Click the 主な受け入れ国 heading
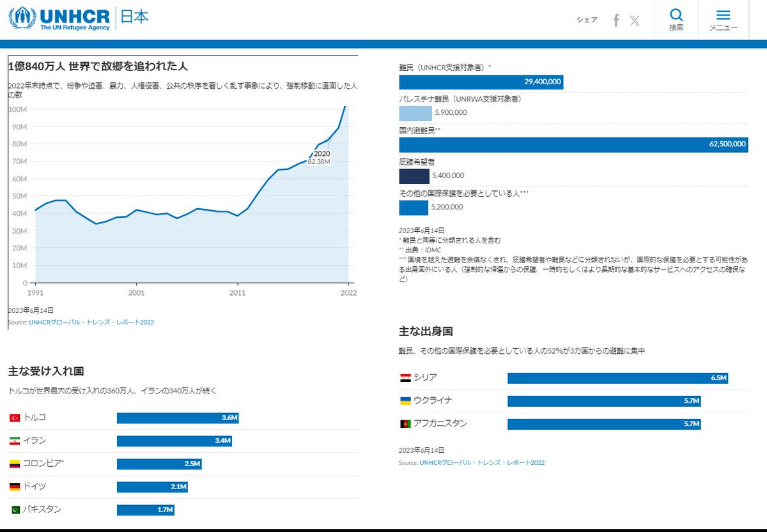 (46, 371)
